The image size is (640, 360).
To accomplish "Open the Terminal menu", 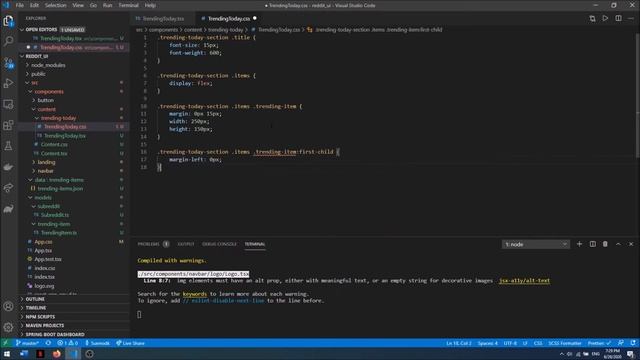I will (x=129, y=5).
